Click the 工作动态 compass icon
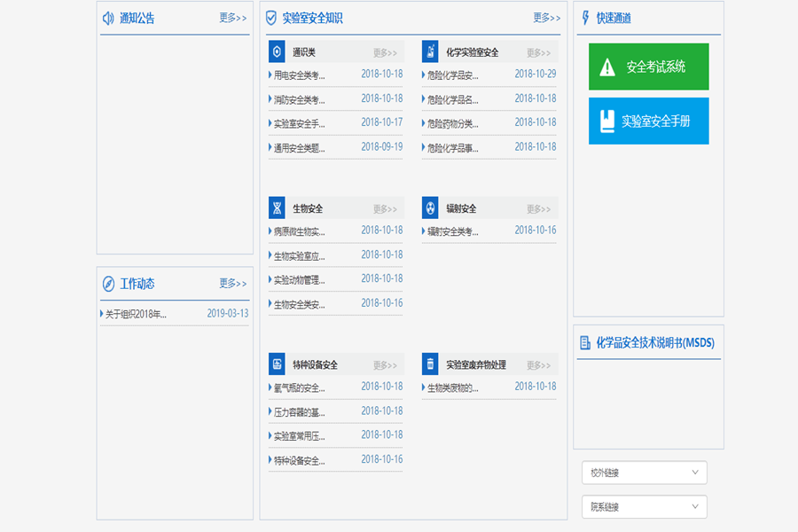 point(108,284)
